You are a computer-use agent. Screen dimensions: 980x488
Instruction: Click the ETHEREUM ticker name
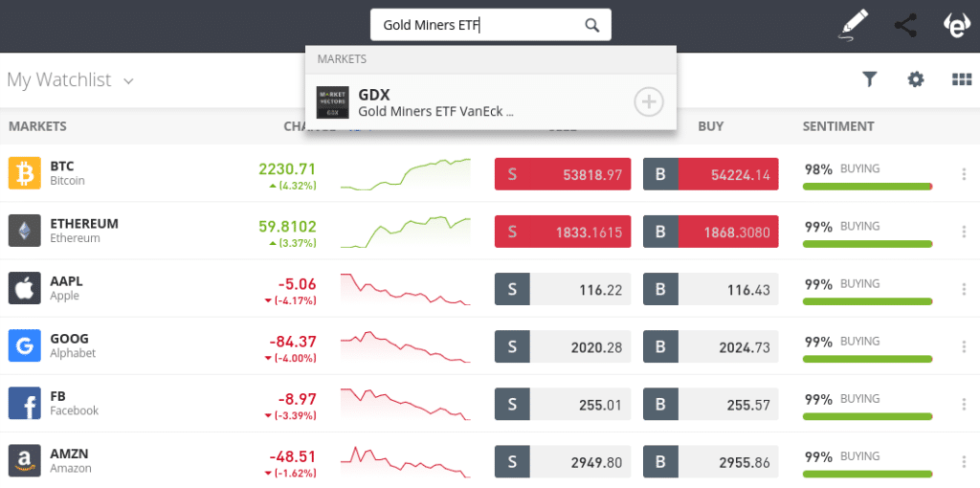(x=84, y=224)
